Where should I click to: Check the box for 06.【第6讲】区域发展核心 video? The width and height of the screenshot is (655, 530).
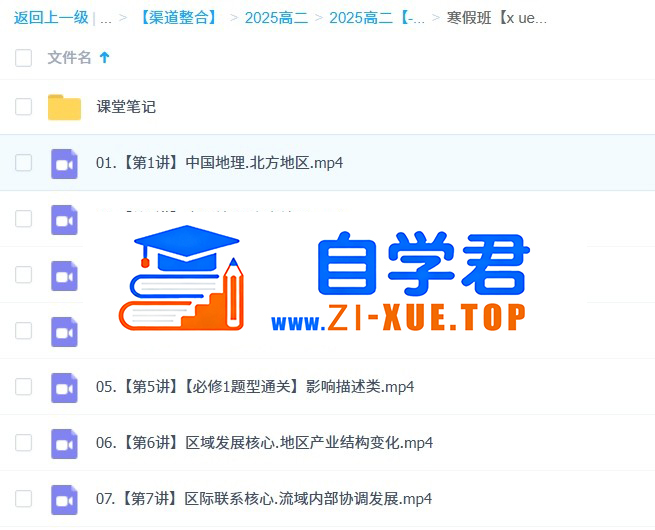point(23,443)
